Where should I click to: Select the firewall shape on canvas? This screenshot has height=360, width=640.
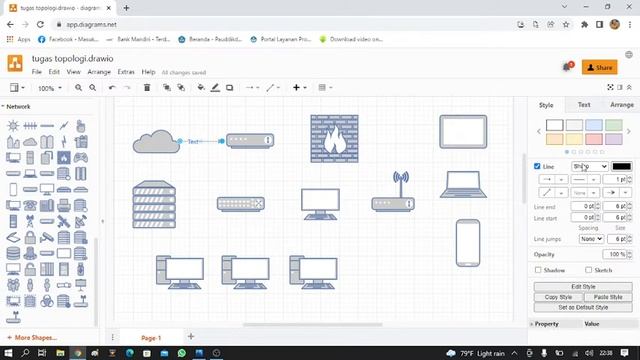[x=334, y=139]
